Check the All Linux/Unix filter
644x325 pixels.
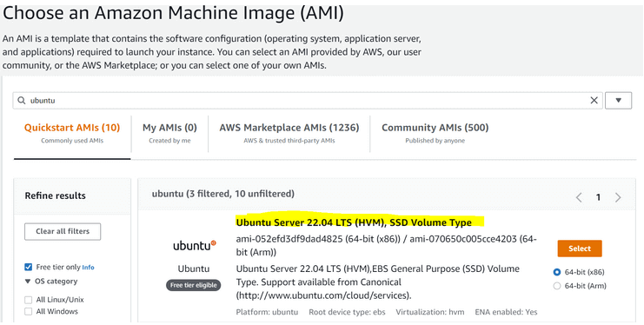click(x=29, y=300)
